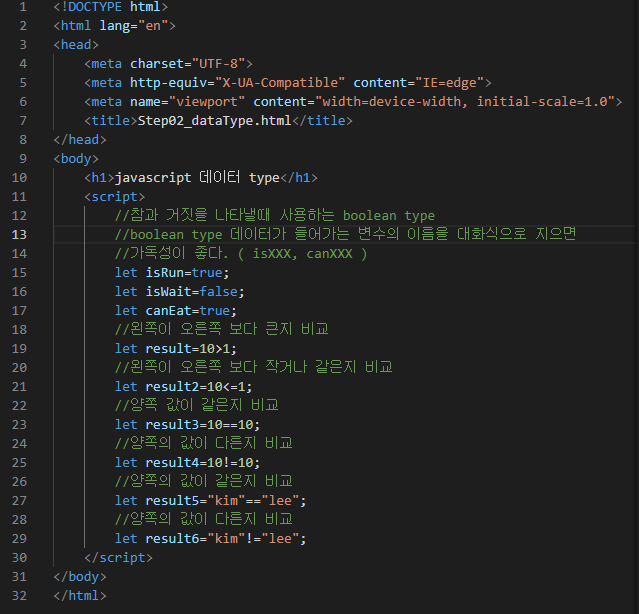Click the comment on line 26 양쪽의 값이 같은지 비교
Viewport: 639px width, 614px height.
[204, 481]
